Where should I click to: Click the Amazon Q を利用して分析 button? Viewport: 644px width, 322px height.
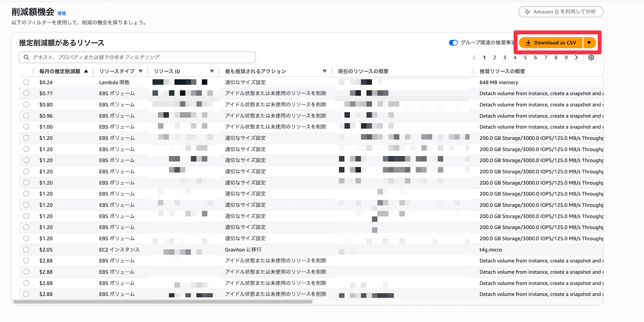[561, 12]
